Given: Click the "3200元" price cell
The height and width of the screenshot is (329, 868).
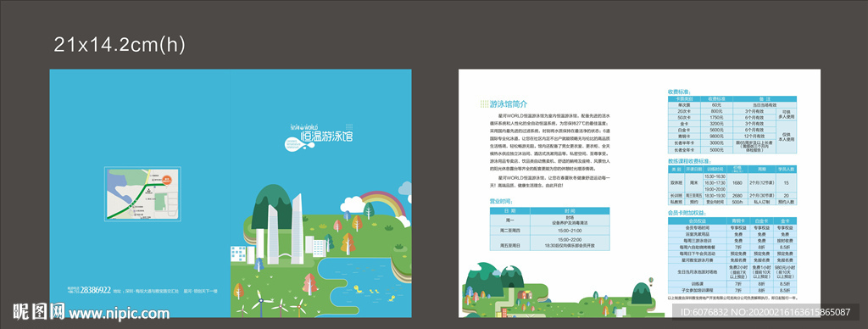Looking at the screenshot, I should (716, 124).
